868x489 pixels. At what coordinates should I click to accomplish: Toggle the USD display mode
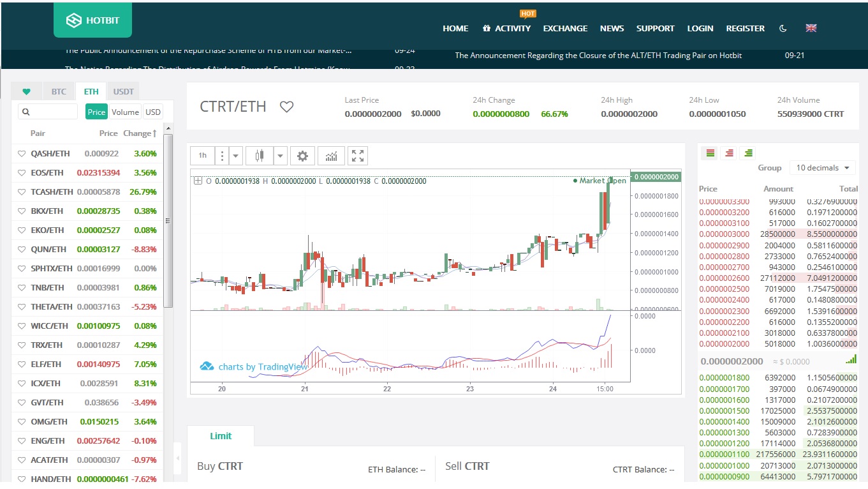point(153,112)
